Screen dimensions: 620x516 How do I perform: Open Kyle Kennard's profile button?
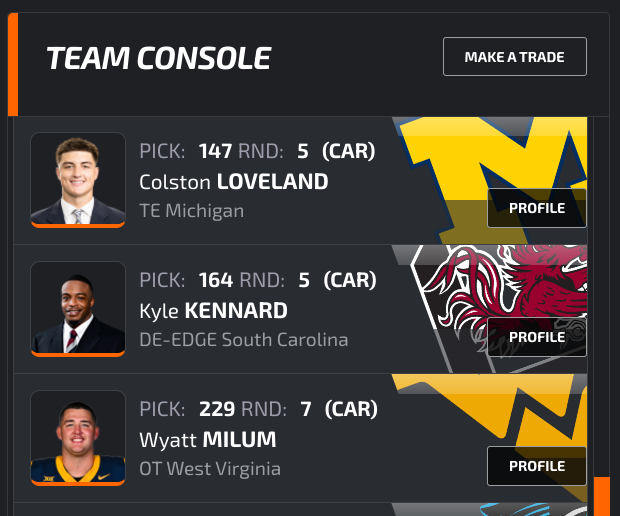[x=536, y=337]
